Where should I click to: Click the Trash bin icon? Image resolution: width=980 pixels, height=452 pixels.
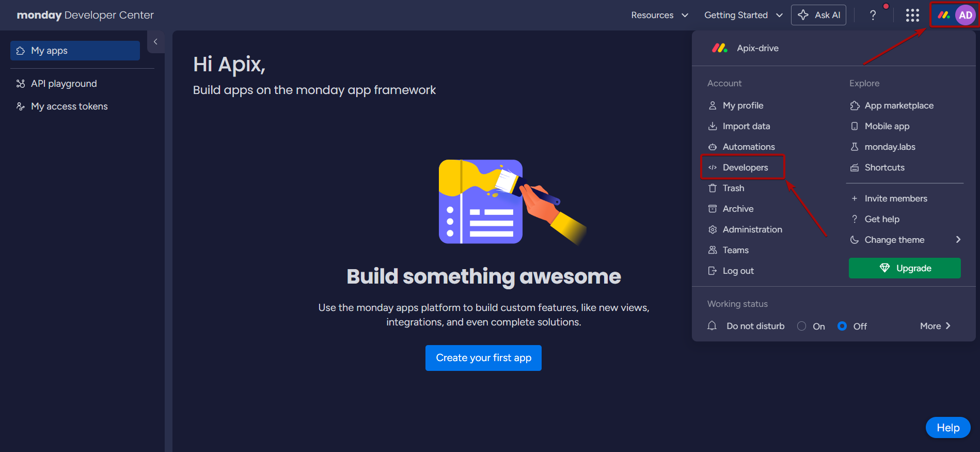[713, 188]
